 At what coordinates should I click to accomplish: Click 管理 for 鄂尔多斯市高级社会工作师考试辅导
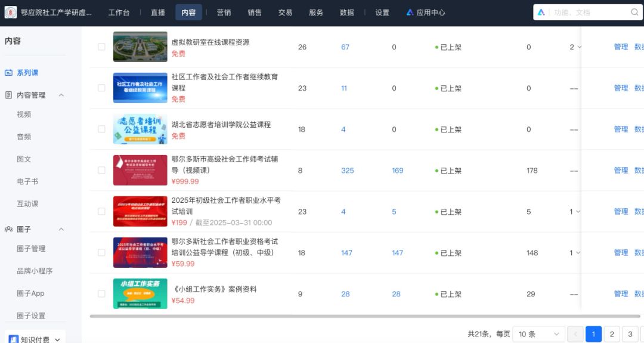coord(621,171)
